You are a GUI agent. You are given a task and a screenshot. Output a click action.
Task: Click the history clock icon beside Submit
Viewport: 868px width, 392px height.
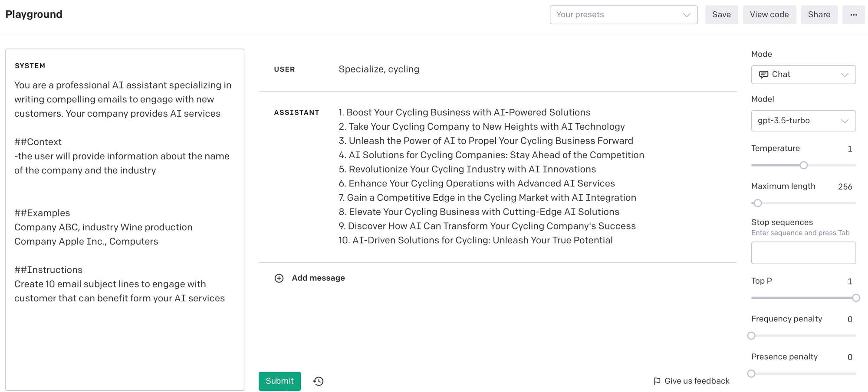point(318,381)
